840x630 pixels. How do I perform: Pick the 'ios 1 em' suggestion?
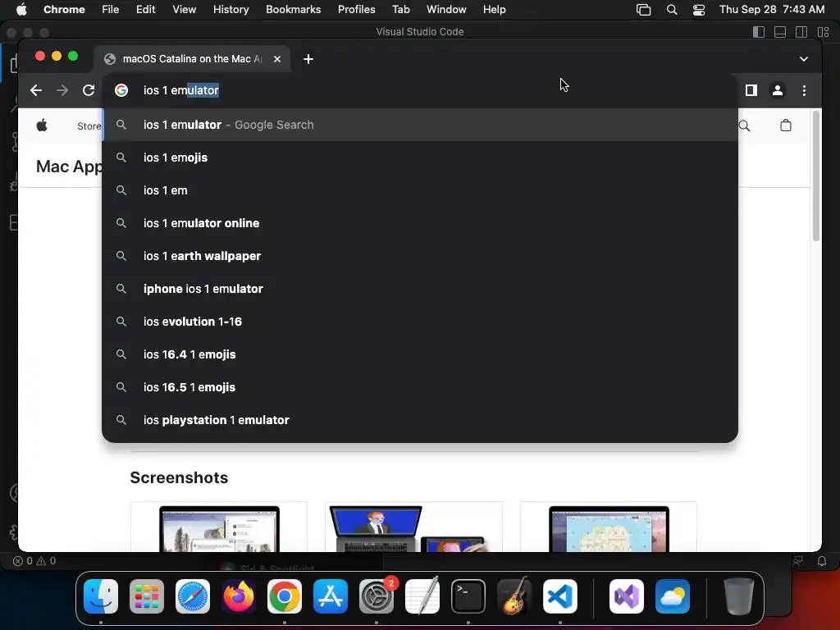(x=420, y=190)
